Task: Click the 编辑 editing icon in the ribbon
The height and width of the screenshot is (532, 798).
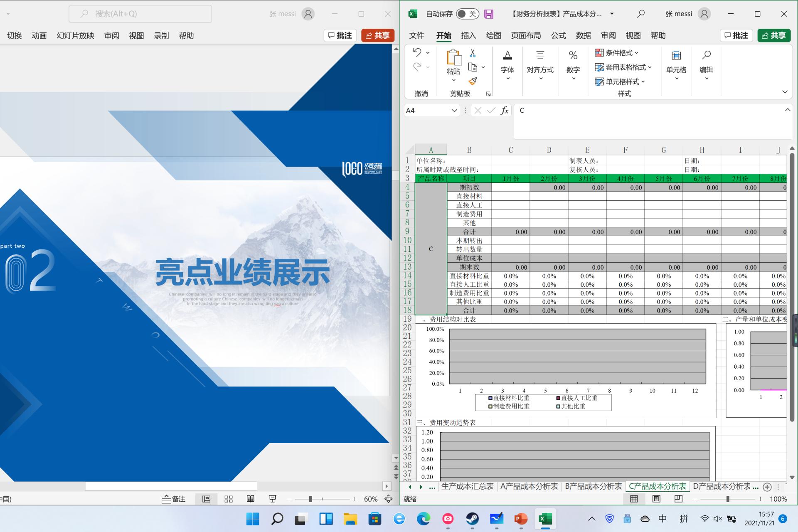Action: point(706,66)
